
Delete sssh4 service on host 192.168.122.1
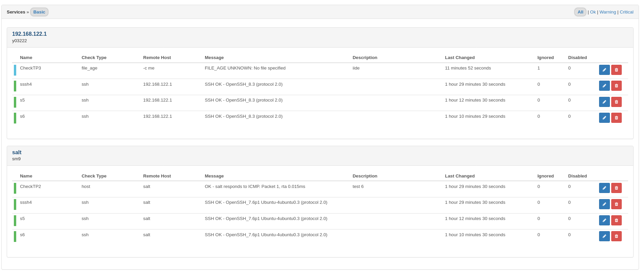tap(616, 86)
